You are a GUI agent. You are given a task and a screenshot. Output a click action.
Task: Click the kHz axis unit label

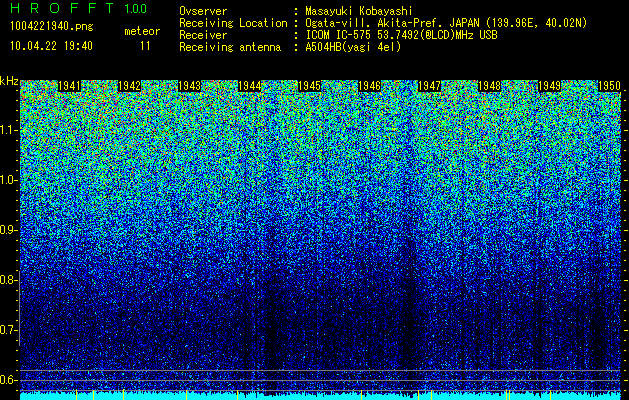point(9,81)
